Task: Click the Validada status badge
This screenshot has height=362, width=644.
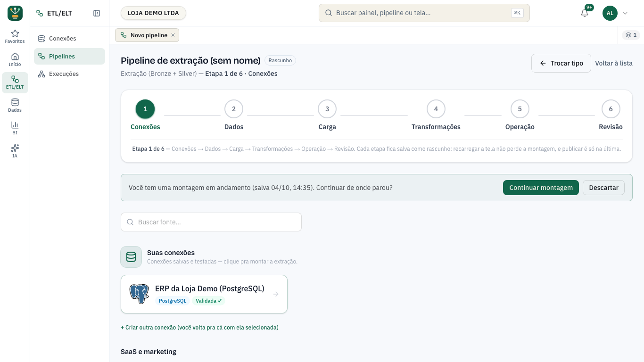Action: pyautogui.click(x=208, y=301)
